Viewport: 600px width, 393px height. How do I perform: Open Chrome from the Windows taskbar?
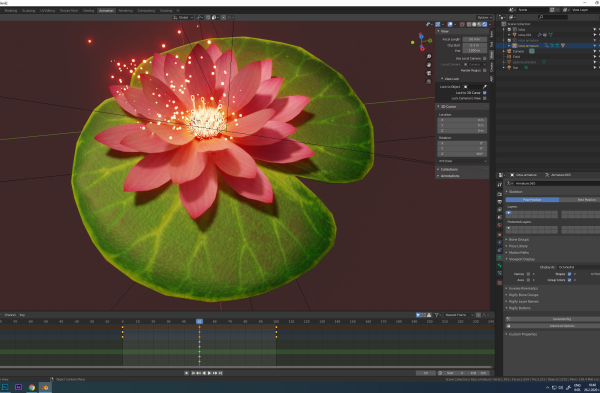(x=32, y=387)
